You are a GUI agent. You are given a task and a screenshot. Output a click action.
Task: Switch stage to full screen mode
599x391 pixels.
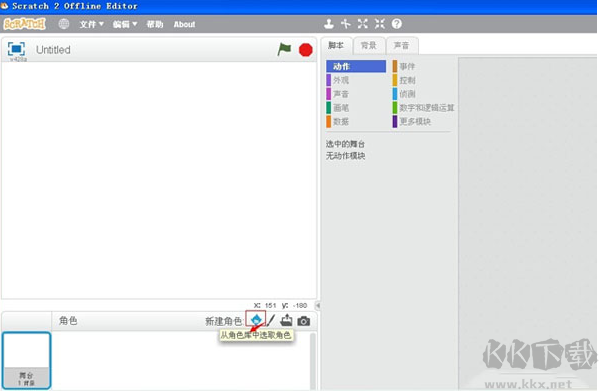coord(16,49)
